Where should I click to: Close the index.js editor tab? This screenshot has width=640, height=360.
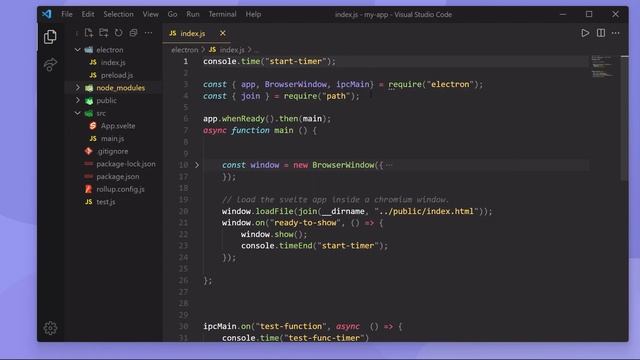[x=222, y=33]
